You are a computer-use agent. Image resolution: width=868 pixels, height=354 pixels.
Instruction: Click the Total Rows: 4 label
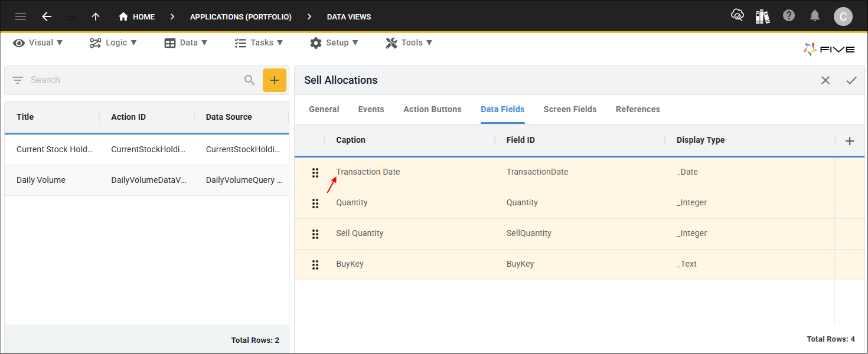click(x=831, y=339)
